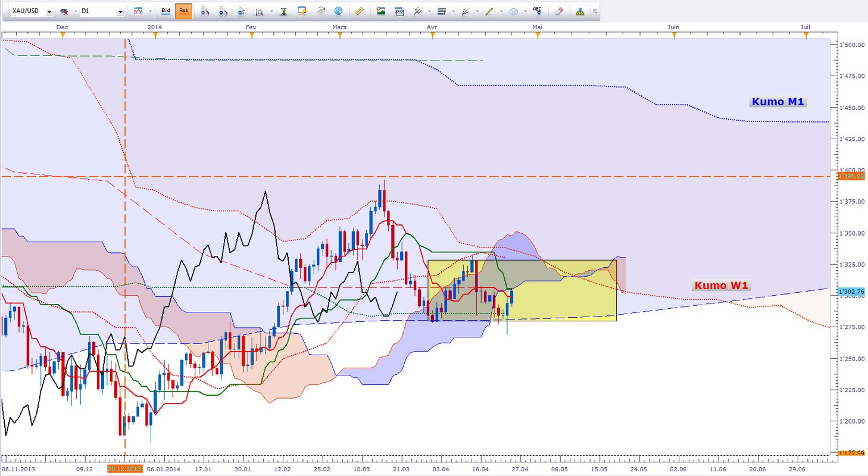The image size is (868, 476).
Task: Click the Fev month marker on top axis
Action: (251, 27)
